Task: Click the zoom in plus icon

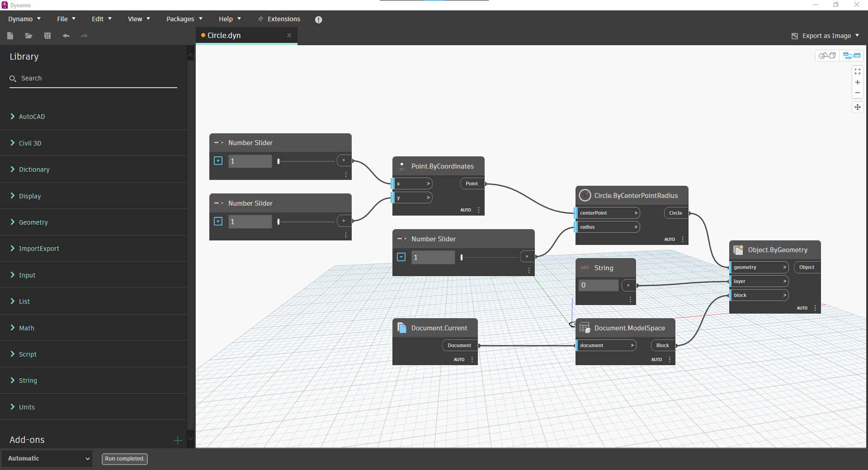Action: pyautogui.click(x=857, y=82)
